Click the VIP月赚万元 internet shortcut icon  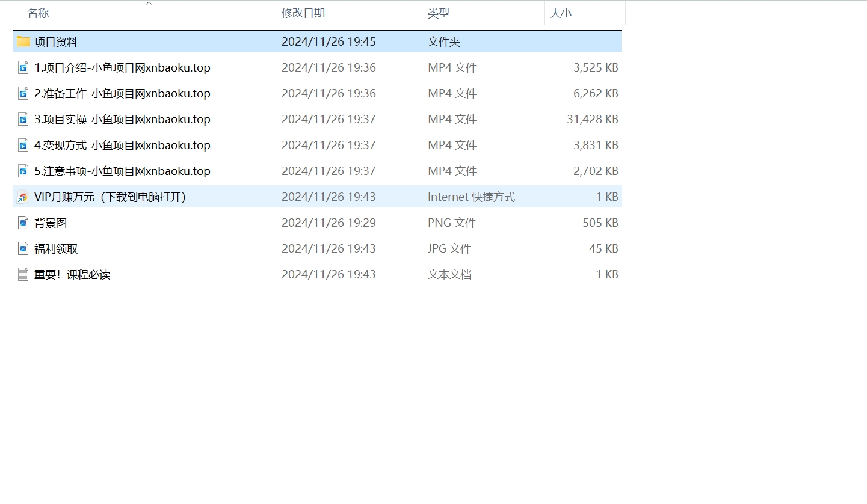[23, 197]
